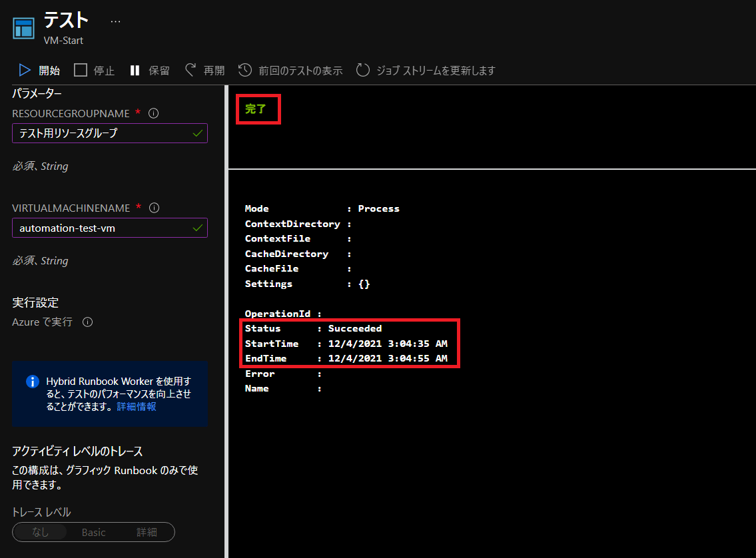Image resolution: width=756 pixels, height=558 pixels.
Task: Click the Status Succeeded output line
Action: click(313, 328)
